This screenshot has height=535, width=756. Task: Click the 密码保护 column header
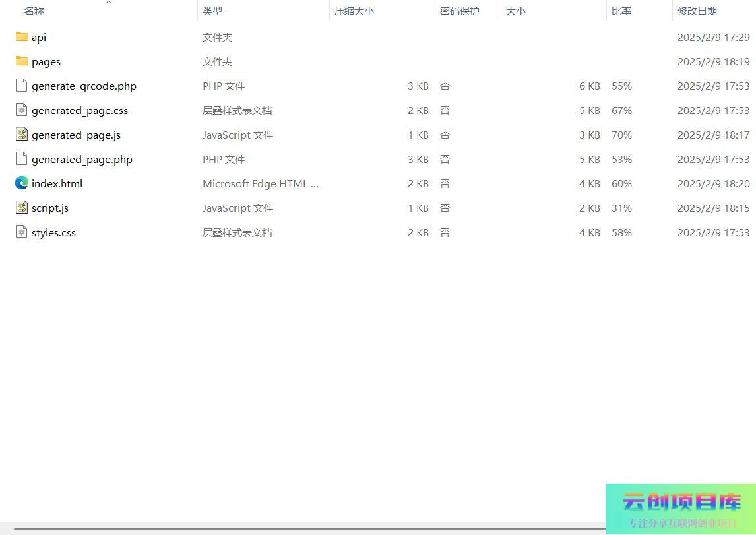click(460, 11)
